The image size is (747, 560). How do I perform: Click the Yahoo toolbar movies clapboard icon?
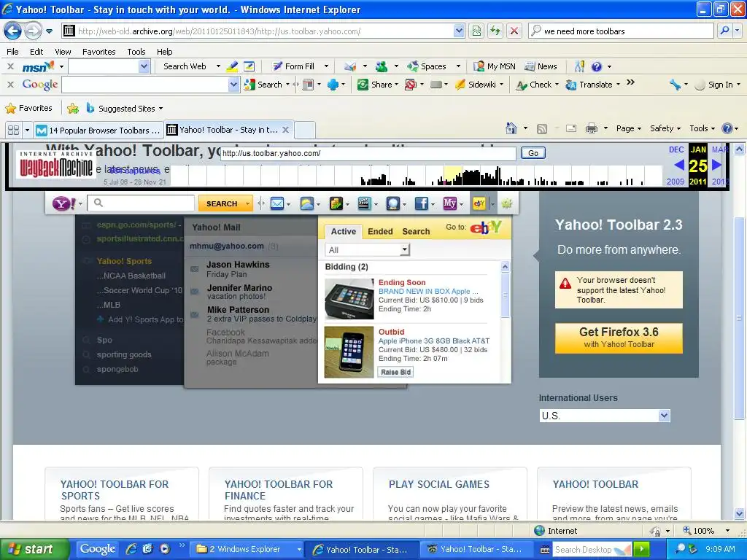pyautogui.click(x=364, y=204)
